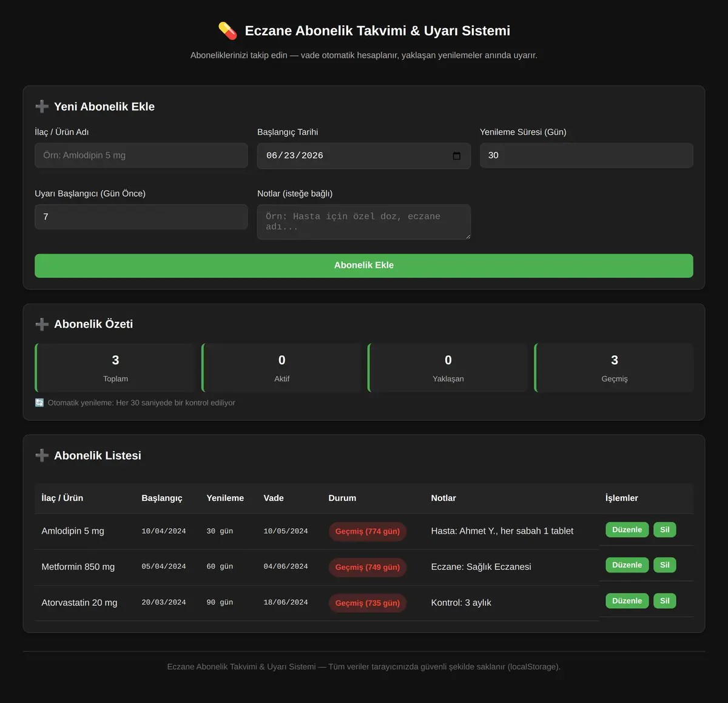This screenshot has height=703, width=728.
Task: Click the İlaç / Ürün column header
Action: pyautogui.click(x=62, y=498)
